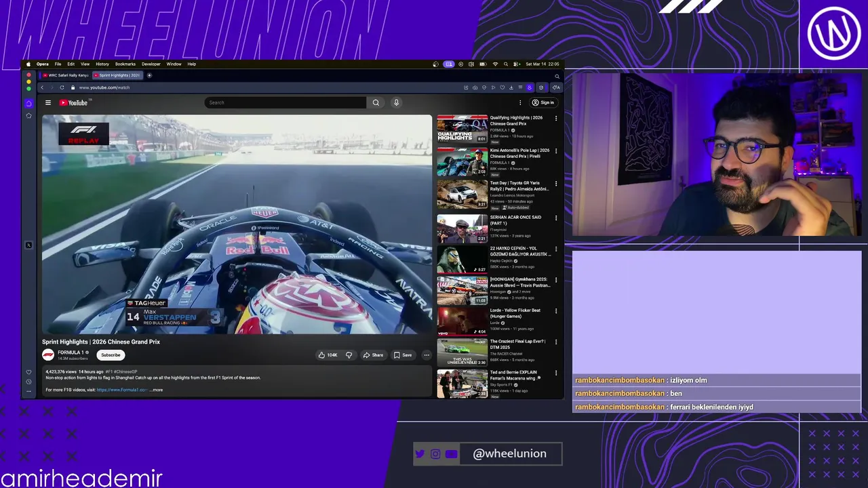
Task: Expand the description with ...more
Action: [x=156, y=390]
